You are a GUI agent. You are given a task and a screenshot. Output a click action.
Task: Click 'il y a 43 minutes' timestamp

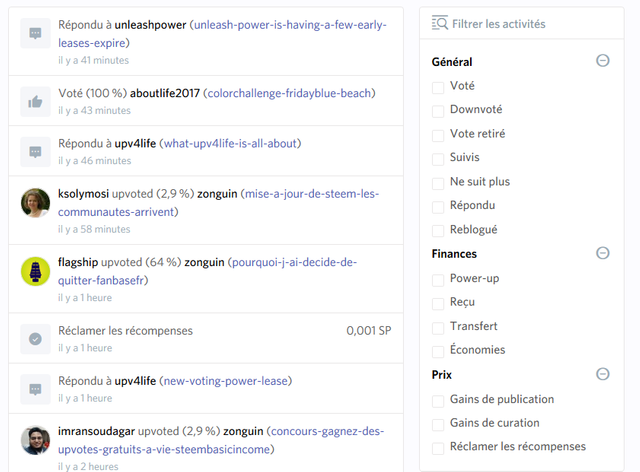pos(94,111)
